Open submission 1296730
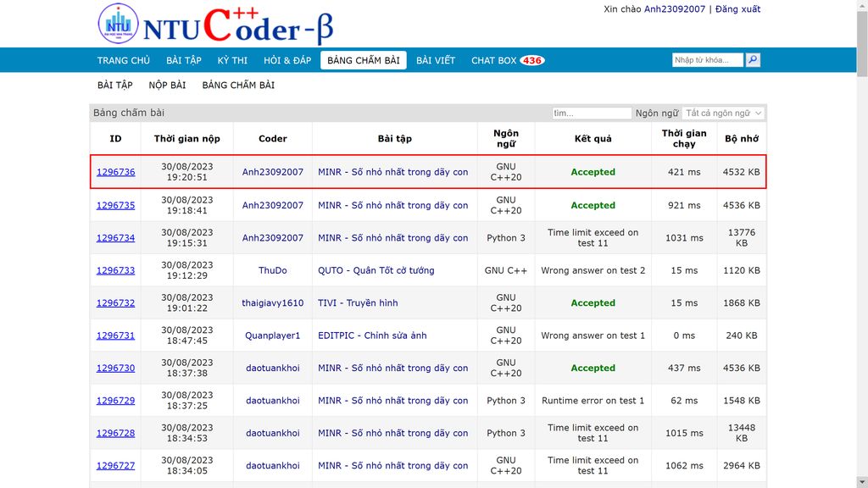This screenshot has height=488, width=868. tap(115, 368)
